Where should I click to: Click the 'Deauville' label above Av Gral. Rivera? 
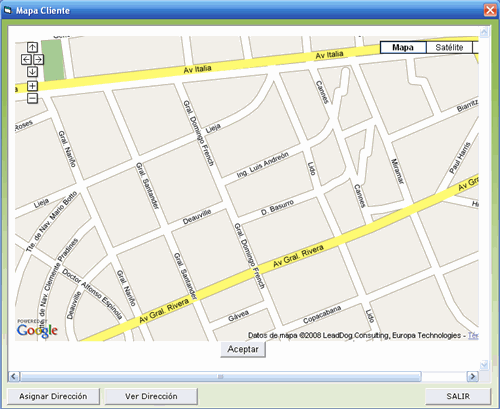[197, 216]
